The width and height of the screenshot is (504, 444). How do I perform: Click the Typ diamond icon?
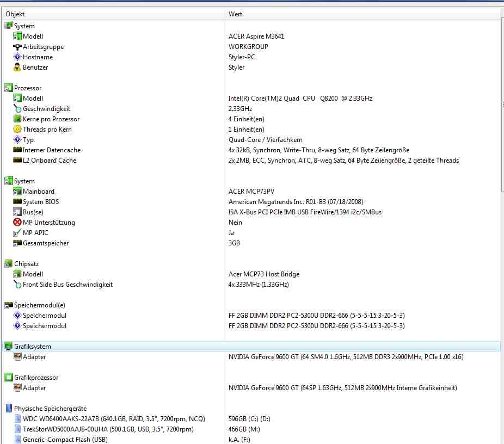pyautogui.click(x=17, y=139)
